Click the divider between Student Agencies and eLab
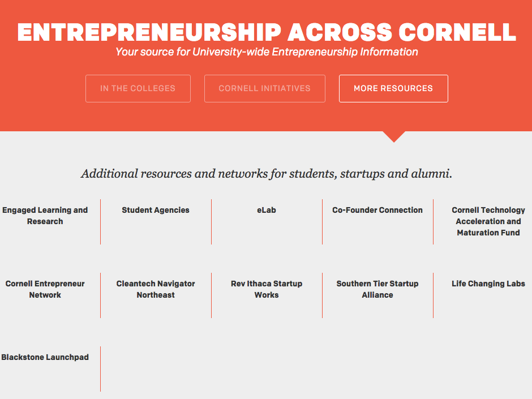Viewport: 532px width, 399px height. click(x=212, y=222)
